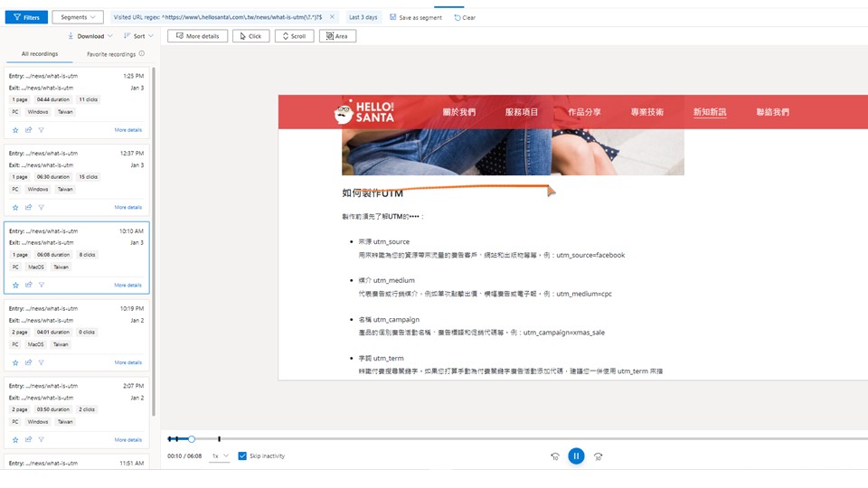Click the 11 clicks tag on first recording

88,99
